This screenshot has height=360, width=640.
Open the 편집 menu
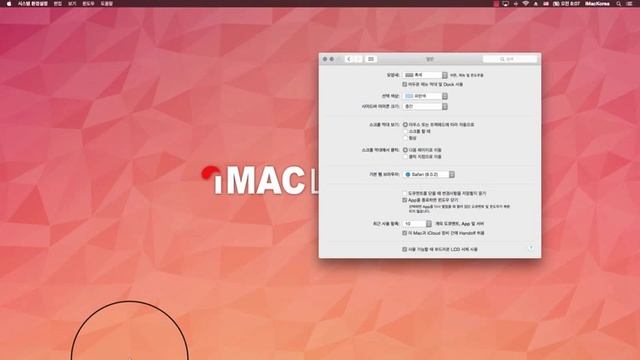click(x=58, y=4)
